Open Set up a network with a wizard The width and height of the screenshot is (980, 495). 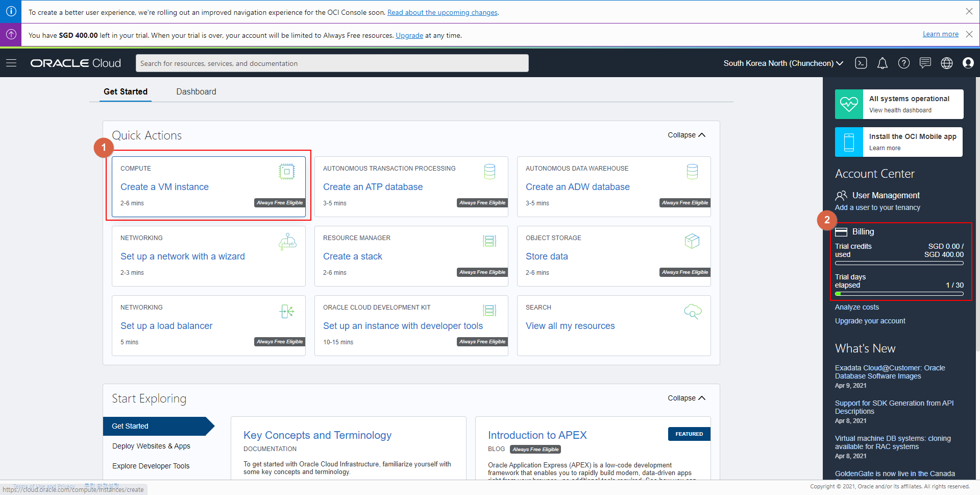(x=183, y=256)
